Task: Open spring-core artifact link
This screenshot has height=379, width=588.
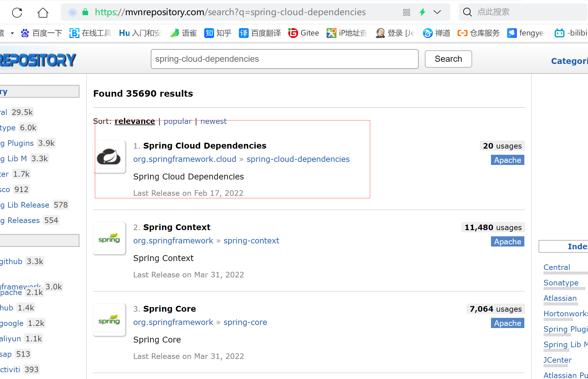Action: 245,322
